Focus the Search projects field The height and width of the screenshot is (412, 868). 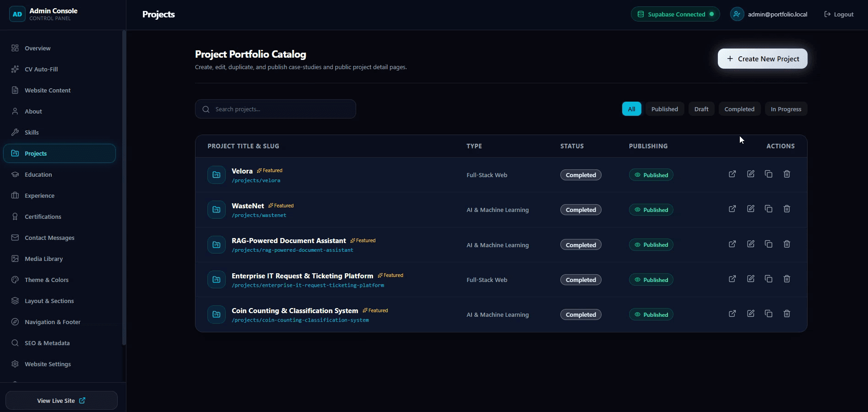pyautogui.click(x=275, y=109)
